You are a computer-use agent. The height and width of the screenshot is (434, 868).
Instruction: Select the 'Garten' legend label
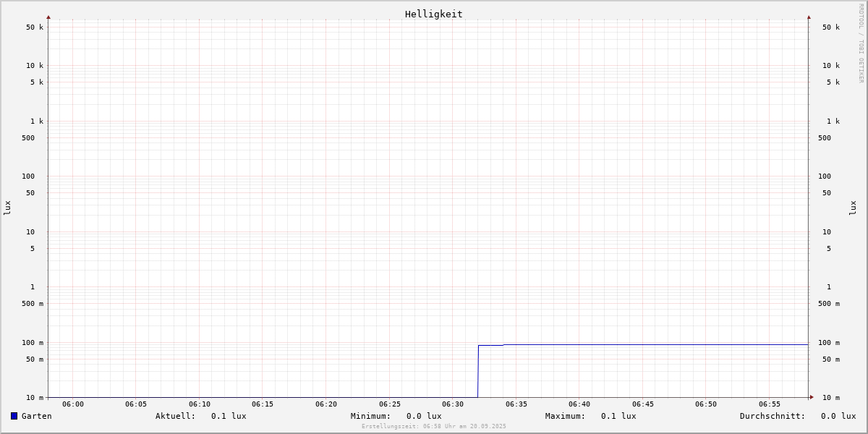coord(37,416)
